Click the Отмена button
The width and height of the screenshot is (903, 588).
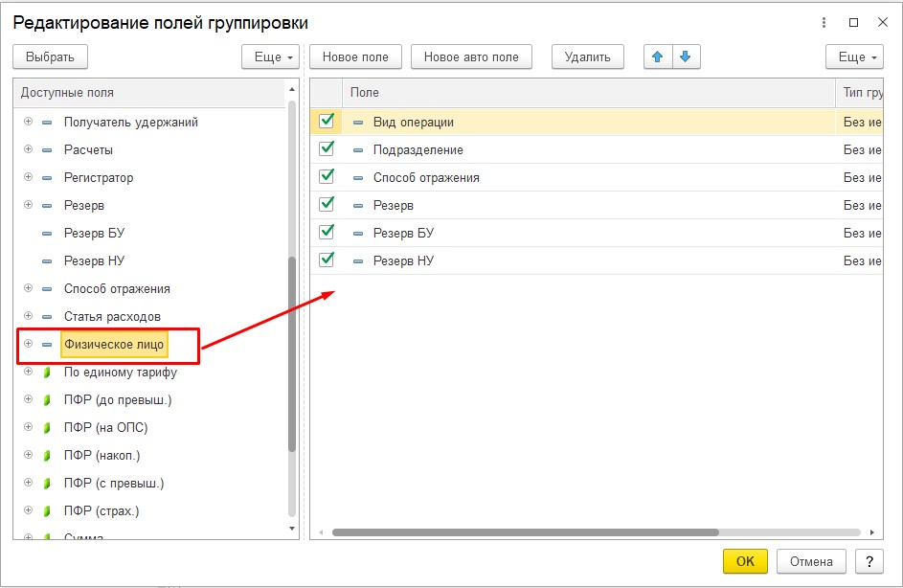click(811, 561)
